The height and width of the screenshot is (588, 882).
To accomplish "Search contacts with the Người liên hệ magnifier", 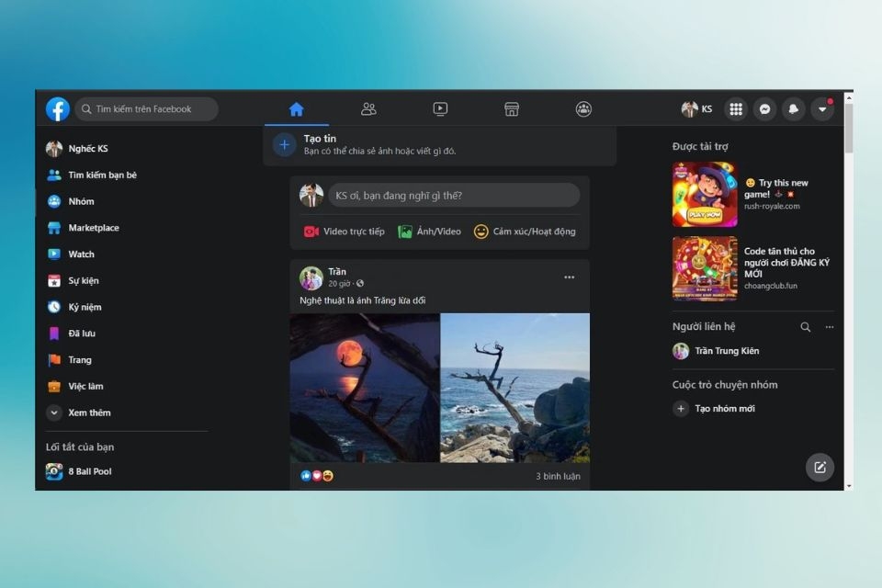I will pyautogui.click(x=806, y=327).
